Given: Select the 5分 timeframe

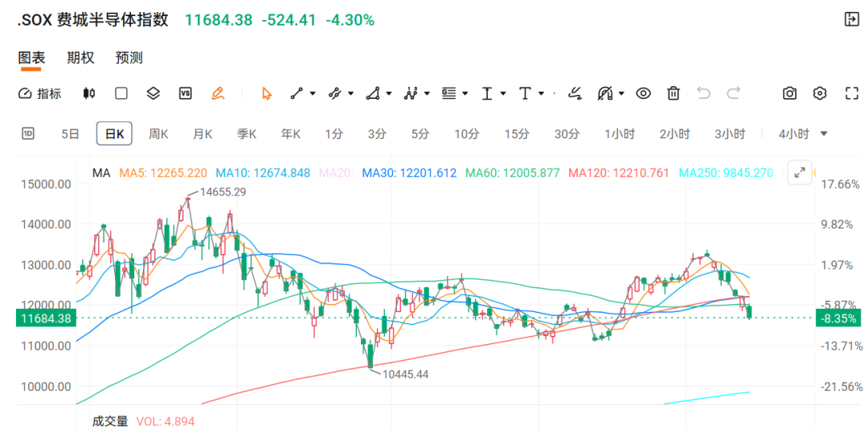Looking at the screenshot, I should pos(420,133).
